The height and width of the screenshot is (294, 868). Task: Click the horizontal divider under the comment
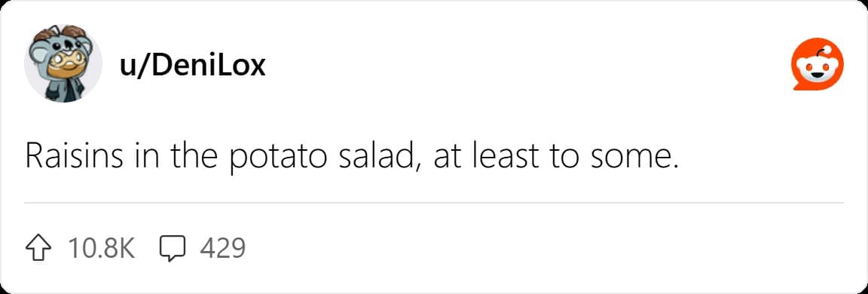(x=434, y=204)
